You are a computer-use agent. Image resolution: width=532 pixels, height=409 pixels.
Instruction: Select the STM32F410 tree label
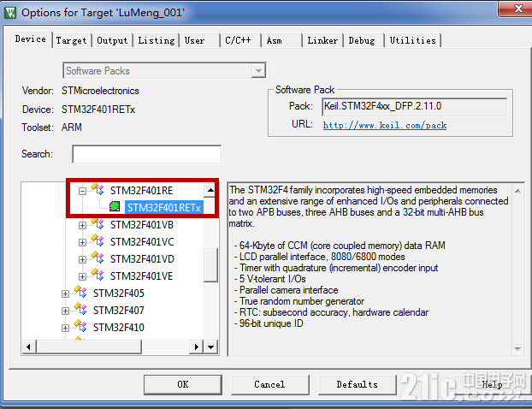coord(119,327)
